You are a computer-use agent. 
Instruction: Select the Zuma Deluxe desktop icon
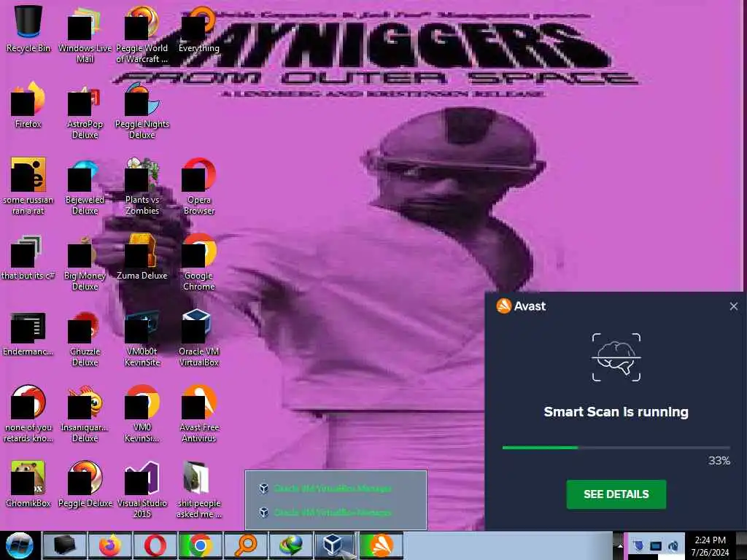point(142,257)
